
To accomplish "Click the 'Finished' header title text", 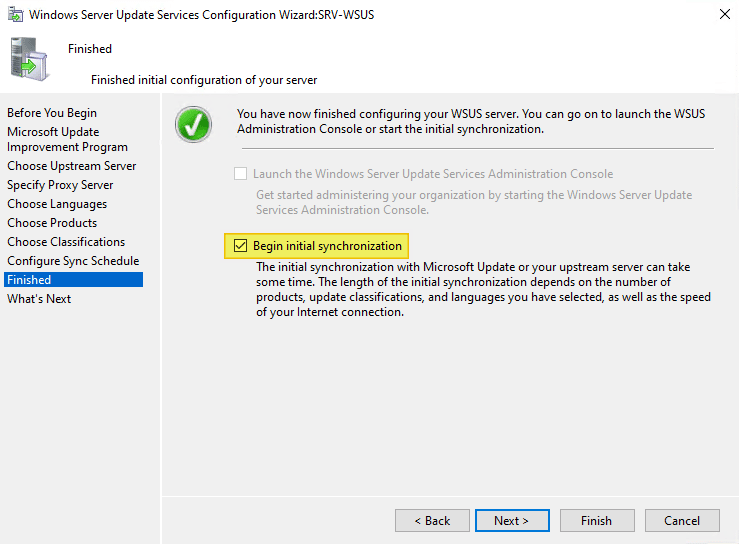I will [x=90, y=49].
